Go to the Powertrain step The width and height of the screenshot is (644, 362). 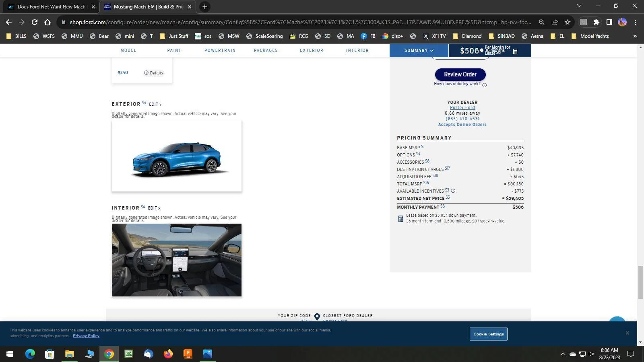pos(220,50)
